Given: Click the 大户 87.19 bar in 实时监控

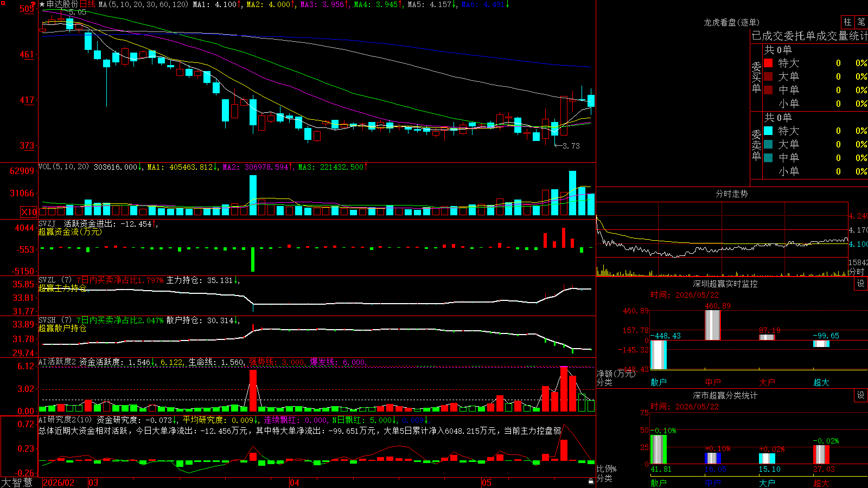Looking at the screenshot, I should [x=767, y=337].
